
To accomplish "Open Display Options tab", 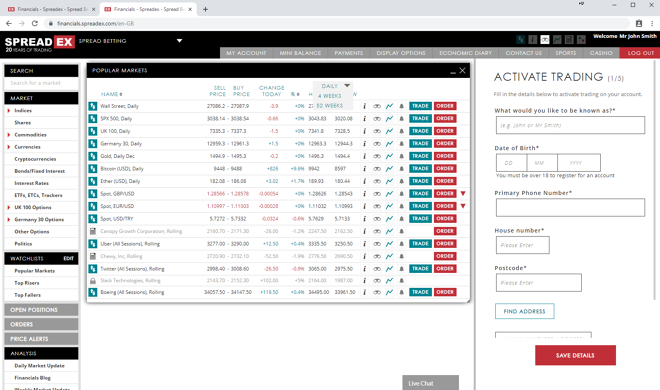I will (401, 53).
